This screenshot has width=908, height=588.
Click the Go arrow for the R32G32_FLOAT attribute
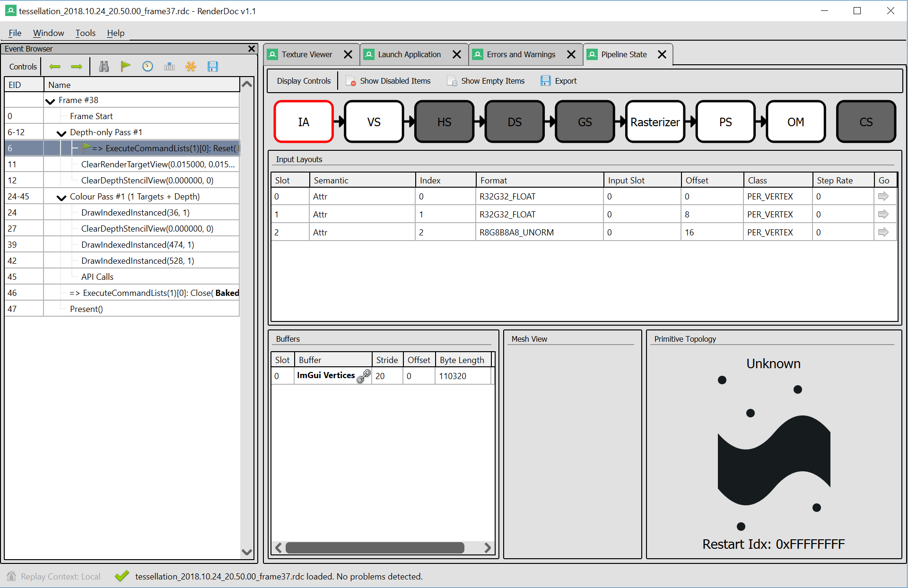tap(883, 196)
